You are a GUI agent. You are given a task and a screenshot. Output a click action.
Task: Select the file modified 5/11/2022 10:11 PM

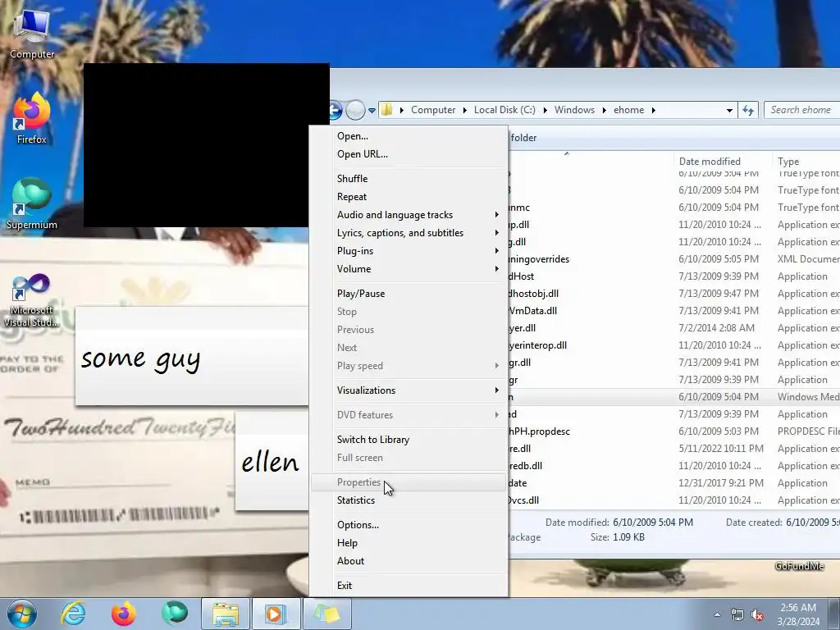point(674,449)
